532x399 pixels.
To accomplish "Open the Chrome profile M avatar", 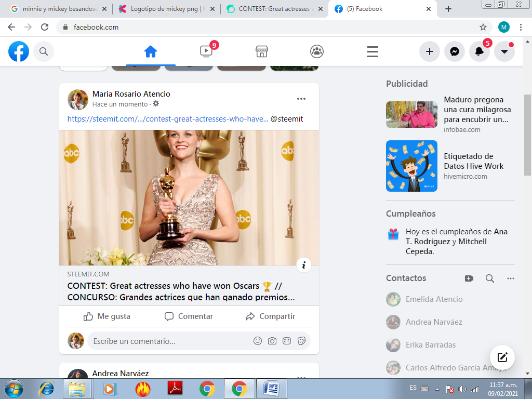I will pos(504,27).
